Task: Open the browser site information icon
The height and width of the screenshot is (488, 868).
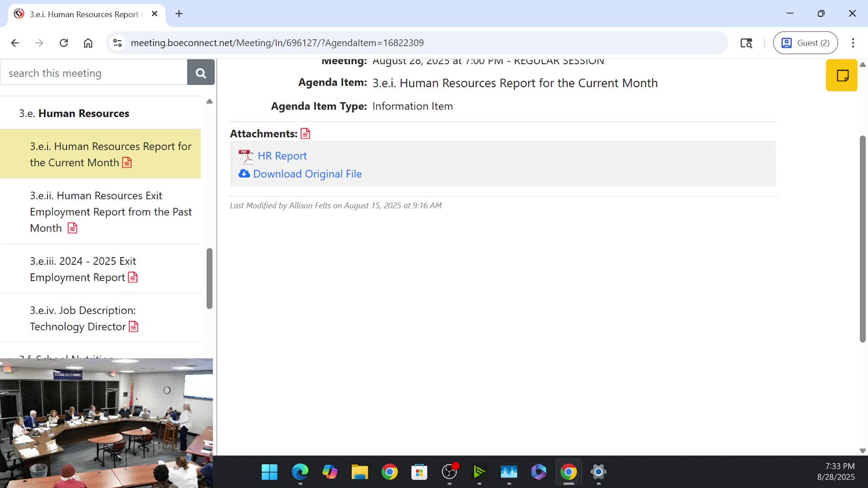Action: click(118, 43)
